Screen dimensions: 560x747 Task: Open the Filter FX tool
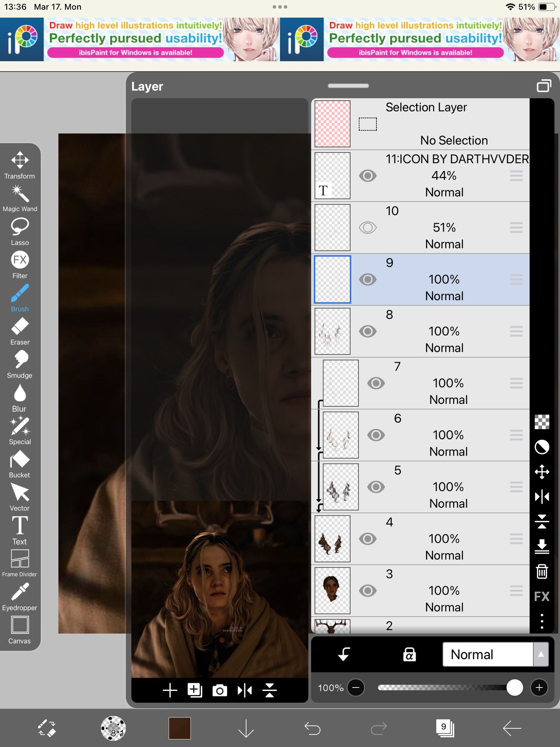[x=20, y=265]
